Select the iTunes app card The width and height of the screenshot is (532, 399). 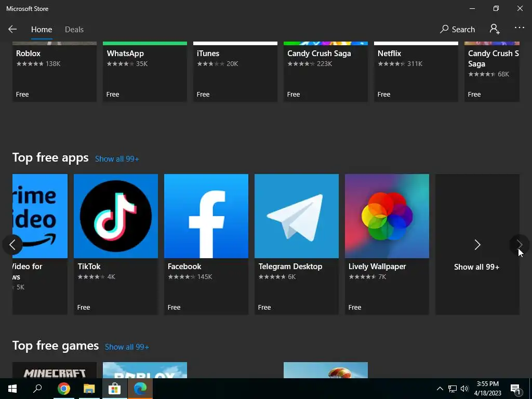point(235,72)
